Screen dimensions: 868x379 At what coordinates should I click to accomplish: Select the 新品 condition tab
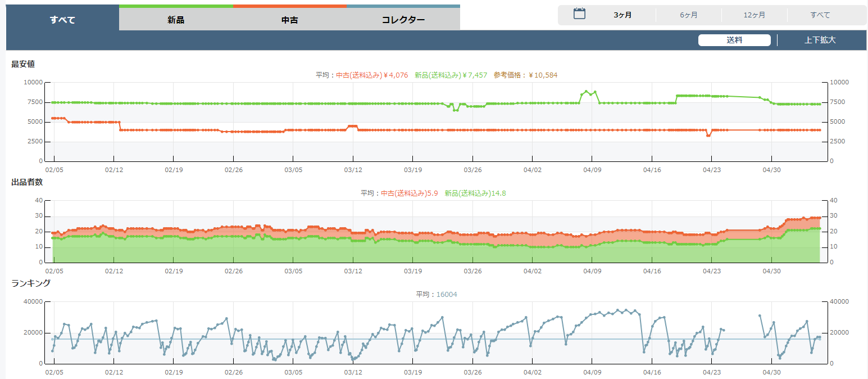176,20
